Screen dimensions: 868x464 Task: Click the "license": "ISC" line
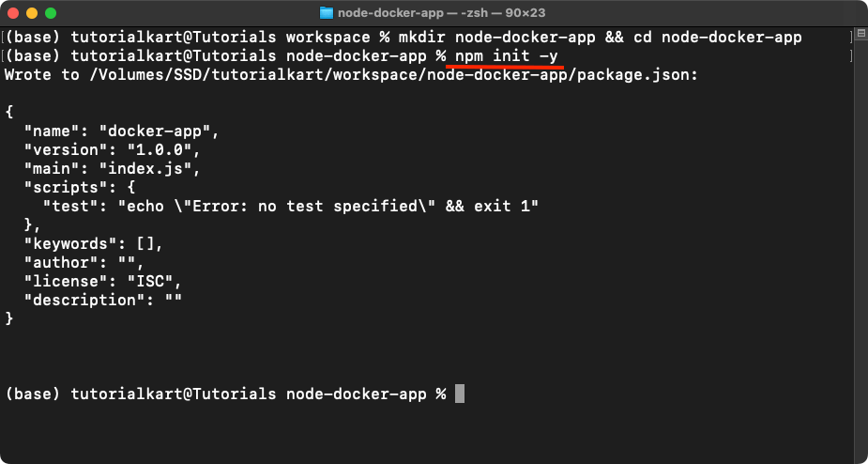[103, 281]
